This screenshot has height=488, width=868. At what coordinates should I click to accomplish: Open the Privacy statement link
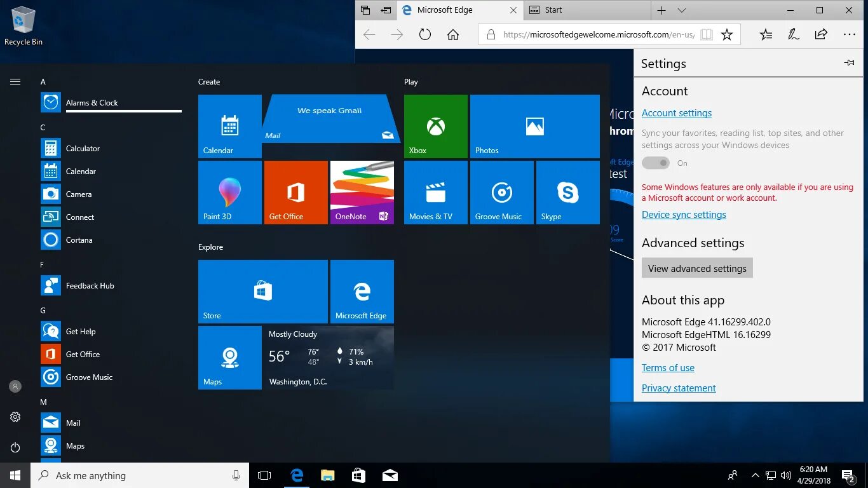(679, 388)
